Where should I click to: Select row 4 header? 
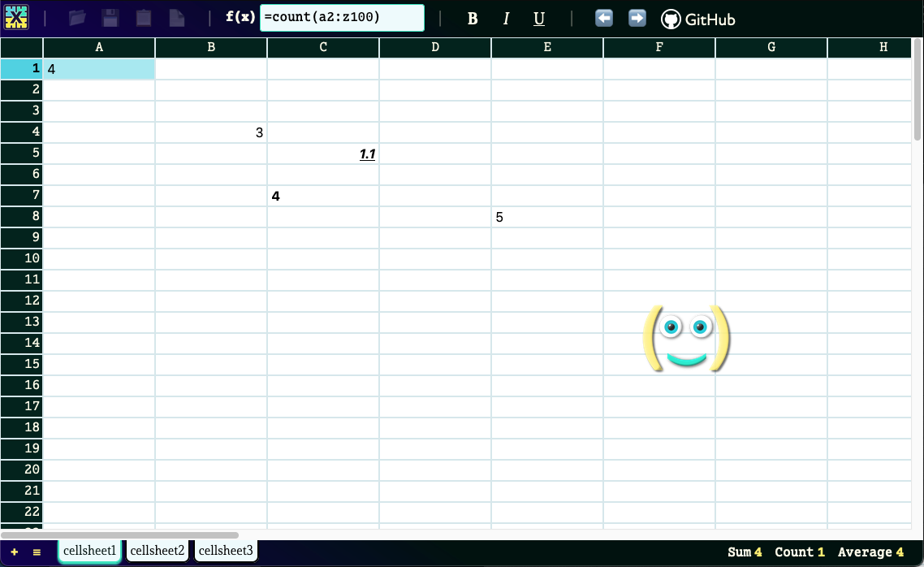tap(21, 132)
